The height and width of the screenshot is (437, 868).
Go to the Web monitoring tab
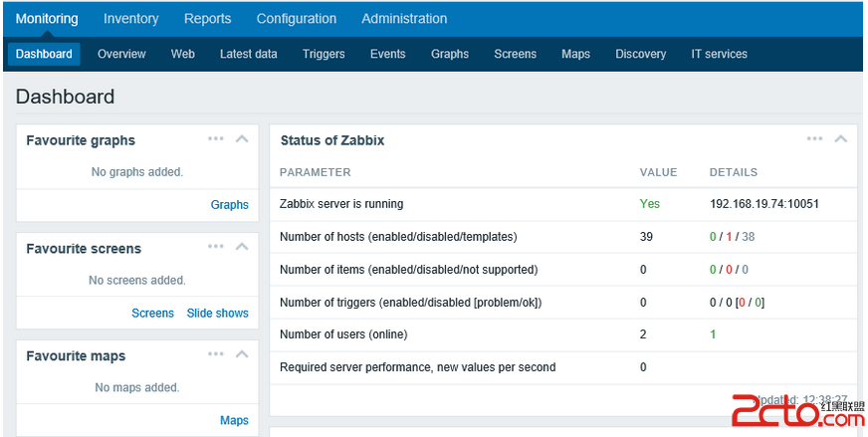(183, 54)
